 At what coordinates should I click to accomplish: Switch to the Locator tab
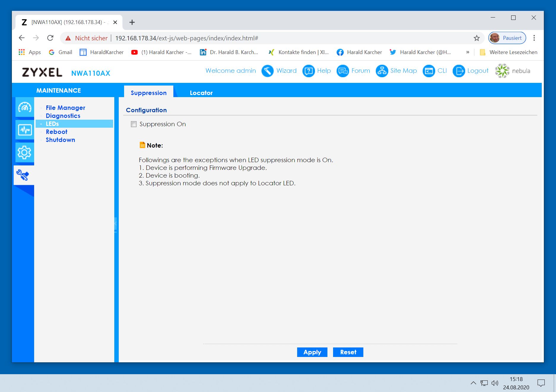201,93
